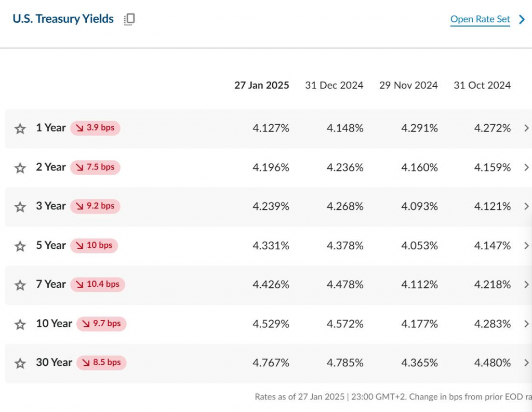
Task: Favorite the 2 Year treasury rate
Action: coord(20,168)
